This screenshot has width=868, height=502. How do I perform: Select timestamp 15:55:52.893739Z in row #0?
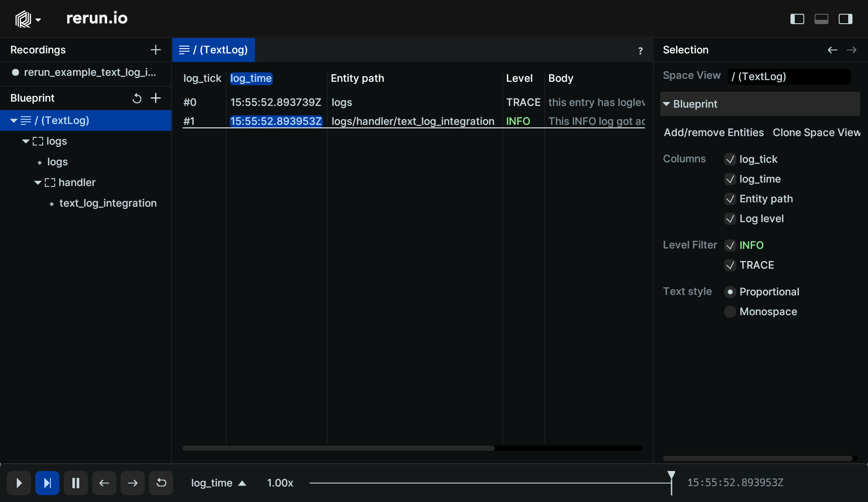coord(276,102)
